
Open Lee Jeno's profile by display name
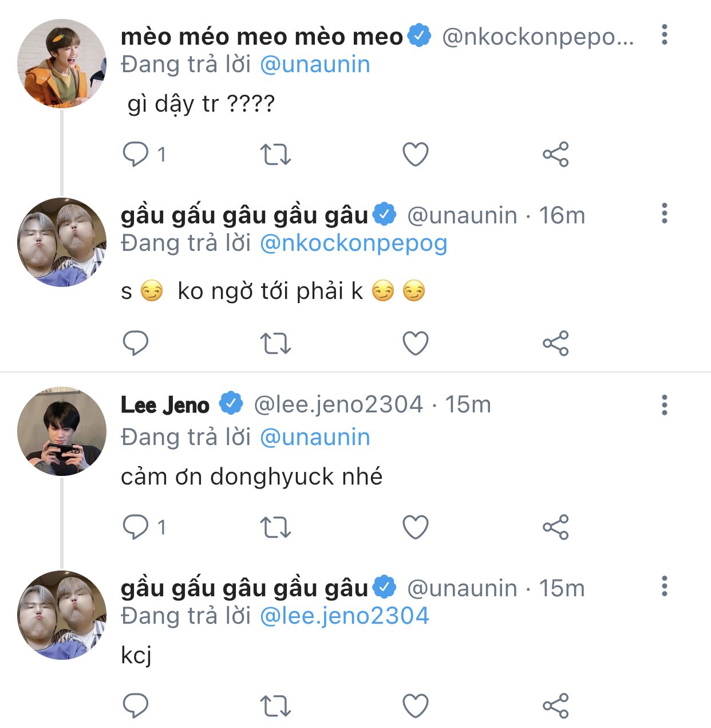[165, 405]
